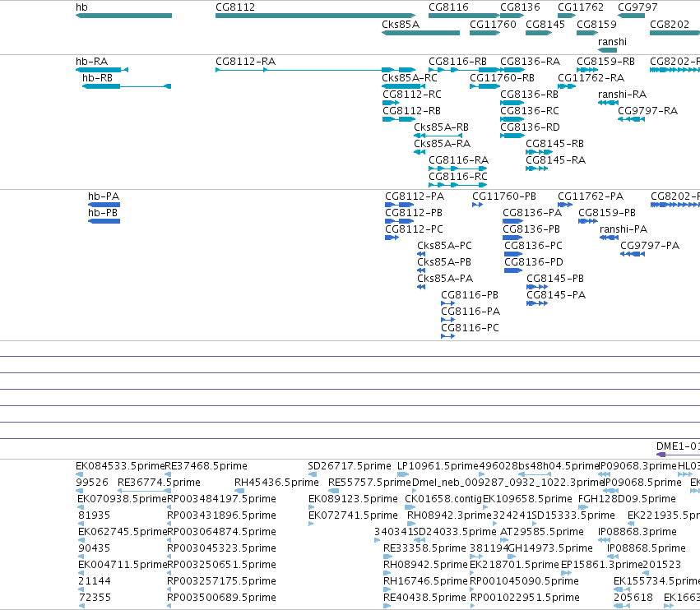Click the CG8112 gene bar

tap(315, 16)
